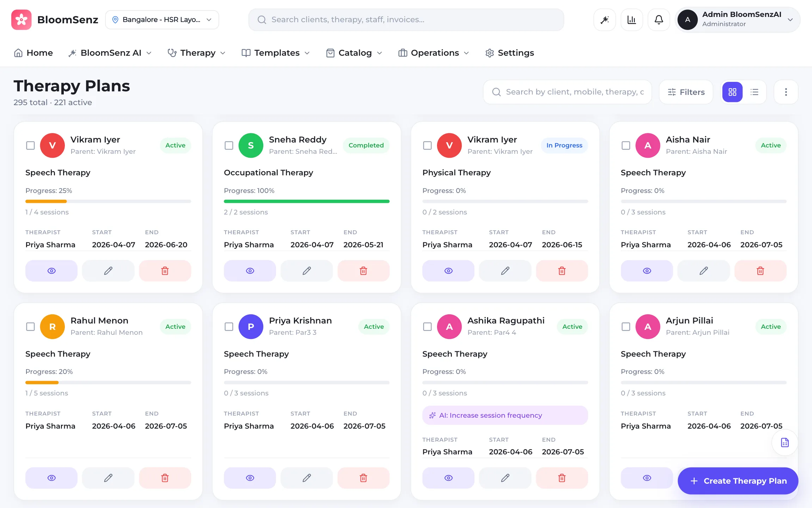The height and width of the screenshot is (508, 812).
Task: Go to Home
Action: pos(33,53)
